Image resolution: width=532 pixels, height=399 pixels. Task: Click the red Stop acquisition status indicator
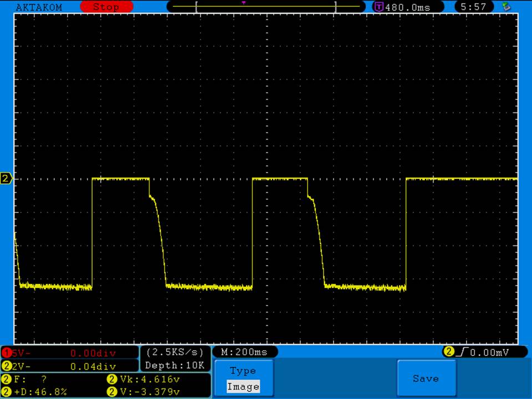(106, 7)
